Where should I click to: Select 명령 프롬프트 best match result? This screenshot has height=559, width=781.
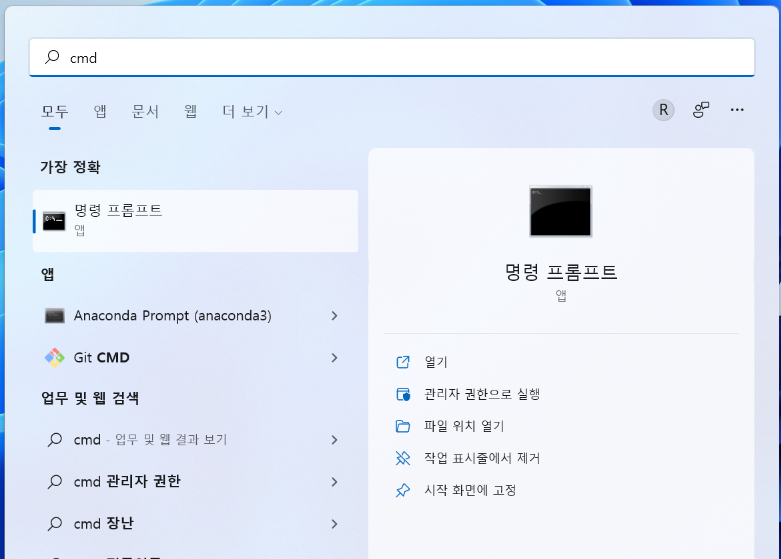point(195,221)
